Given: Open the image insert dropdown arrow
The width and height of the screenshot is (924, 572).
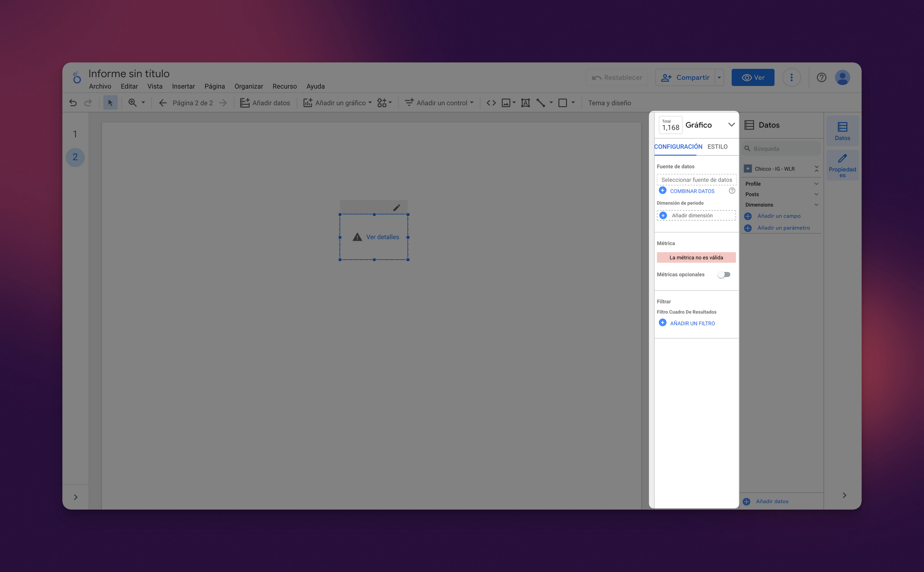Looking at the screenshot, I should coord(514,103).
